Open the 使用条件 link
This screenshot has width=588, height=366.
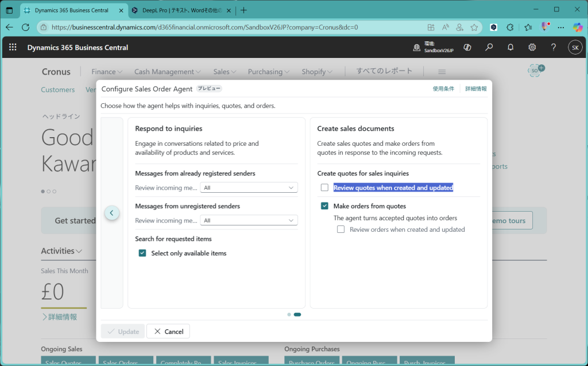tap(443, 89)
